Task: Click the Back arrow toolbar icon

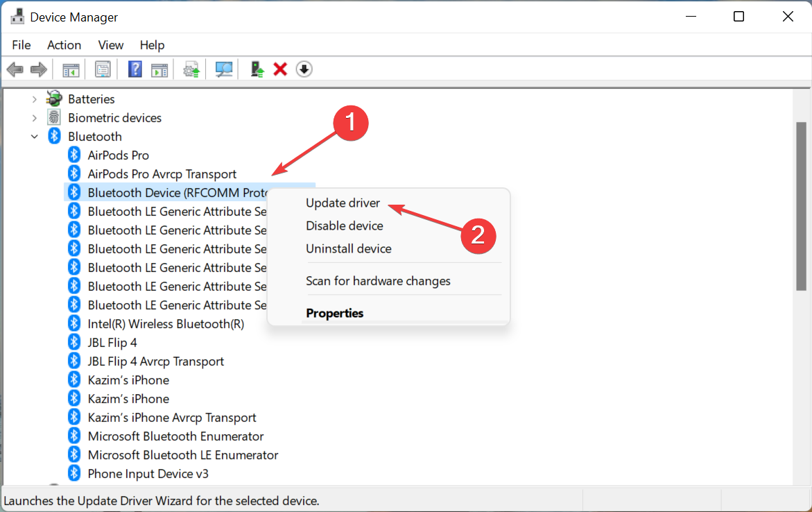Action: [x=15, y=69]
